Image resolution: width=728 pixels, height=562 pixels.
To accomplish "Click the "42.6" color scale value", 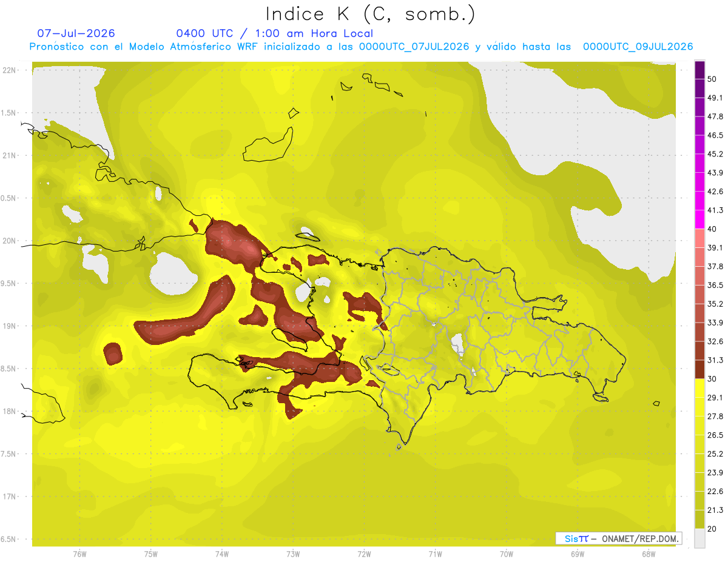I will [x=715, y=192].
